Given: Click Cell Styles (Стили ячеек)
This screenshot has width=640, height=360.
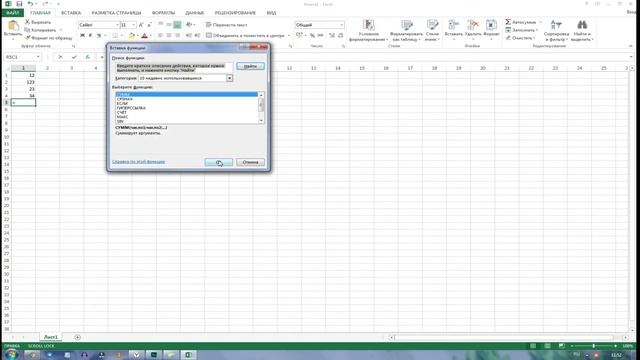Looking at the screenshot, I should pos(432,30).
